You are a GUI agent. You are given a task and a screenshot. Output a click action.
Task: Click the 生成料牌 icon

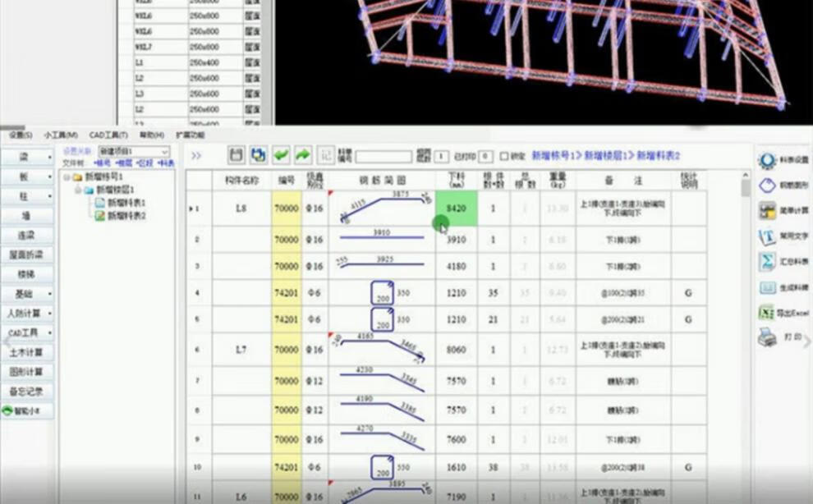(x=767, y=288)
